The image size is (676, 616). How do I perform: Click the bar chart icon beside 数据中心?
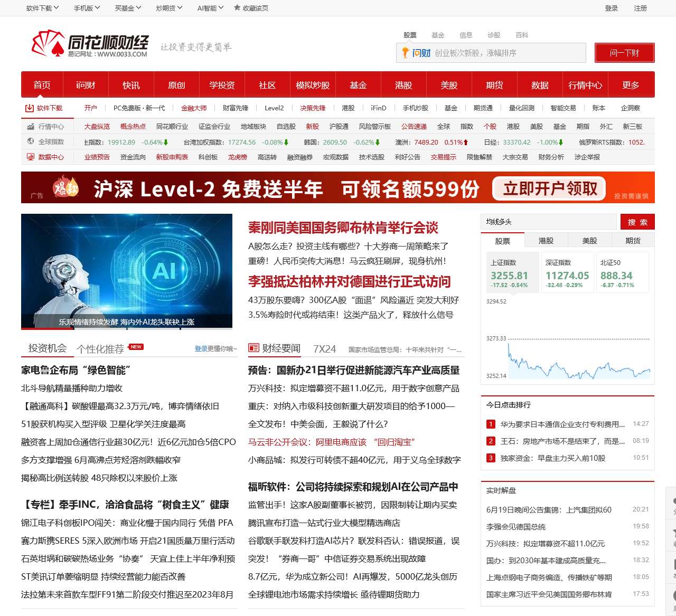click(x=31, y=157)
